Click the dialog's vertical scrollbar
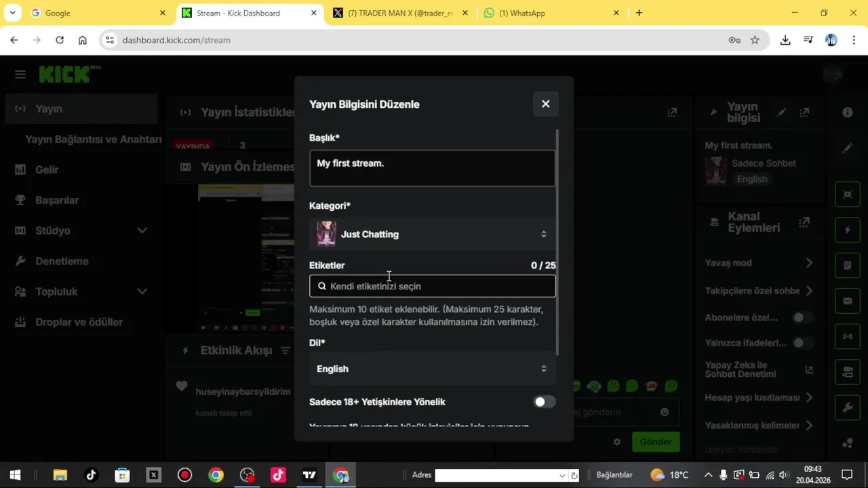The width and height of the screenshot is (868, 488). [557, 242]
